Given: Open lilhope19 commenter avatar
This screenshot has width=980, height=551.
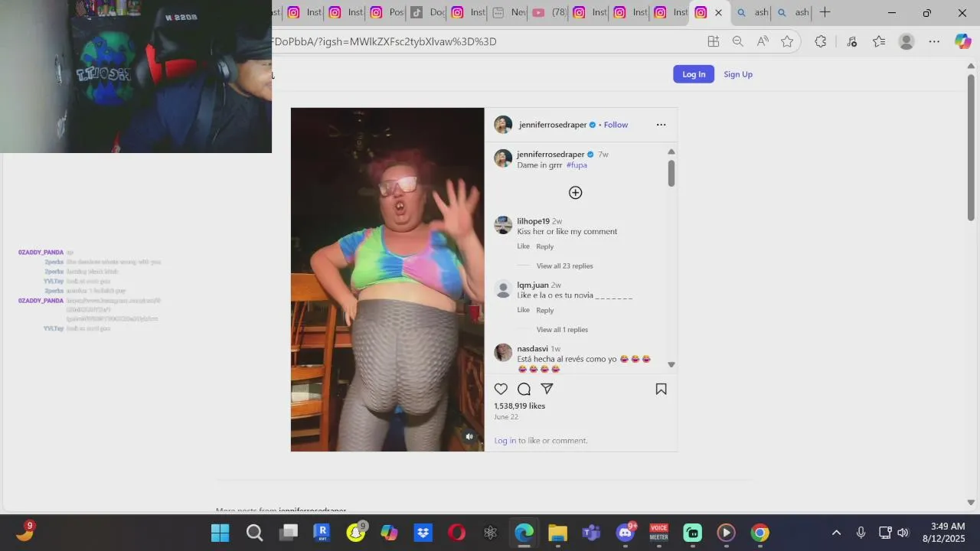Looking at the screenshot, I should pos(503,225).
